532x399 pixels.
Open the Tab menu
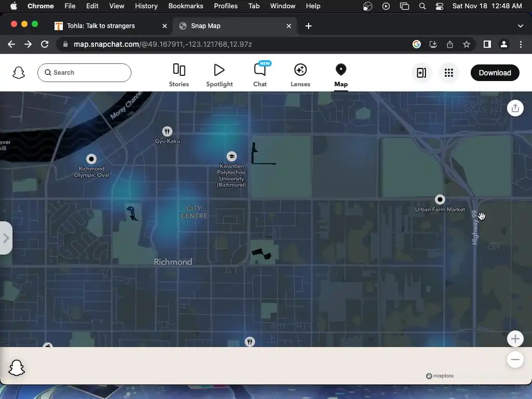click(x=254, y=6)
